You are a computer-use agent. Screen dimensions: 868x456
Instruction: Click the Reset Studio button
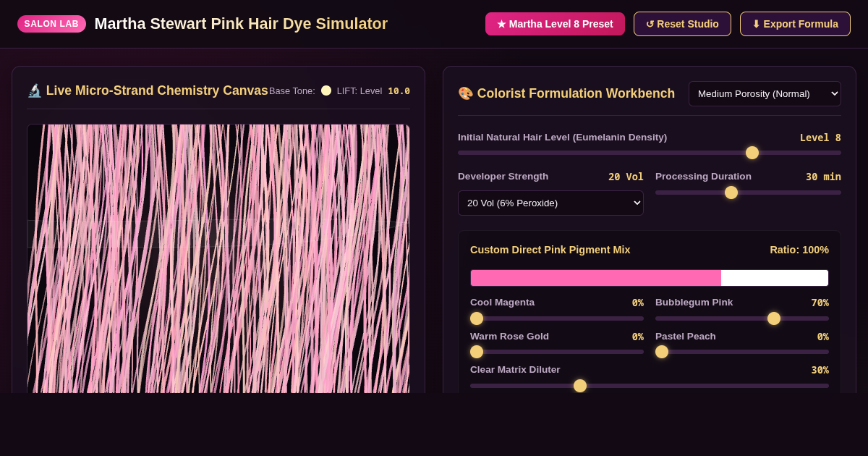(x=682, y=24)
